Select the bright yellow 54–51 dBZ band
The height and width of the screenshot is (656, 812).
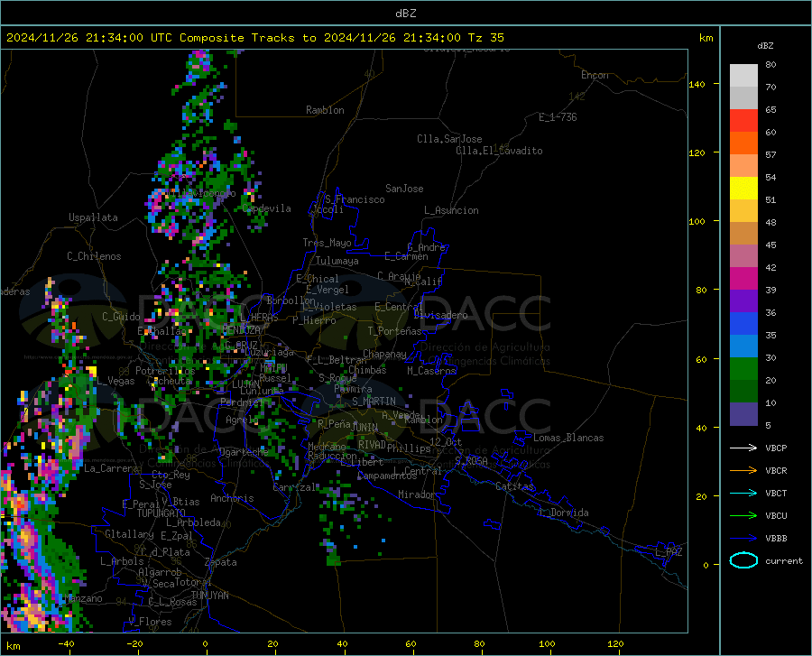[743, 189]
